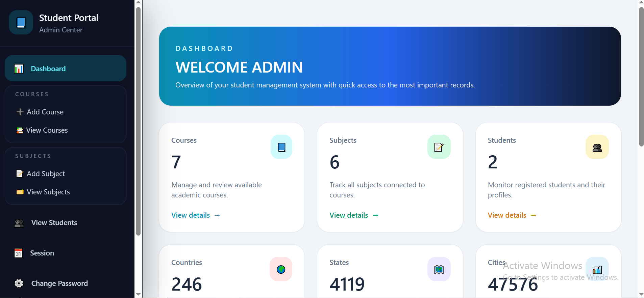Click the blue book icon on Courses card
This screenshot has height=298, width=644.
point(281,147)
